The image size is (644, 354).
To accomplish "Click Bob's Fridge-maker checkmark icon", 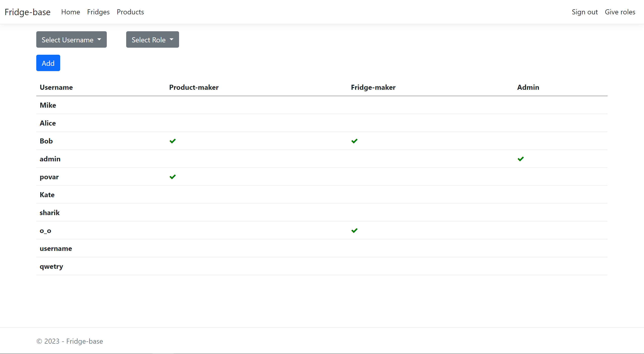I will pyautogui.click(x=354, y=141).
